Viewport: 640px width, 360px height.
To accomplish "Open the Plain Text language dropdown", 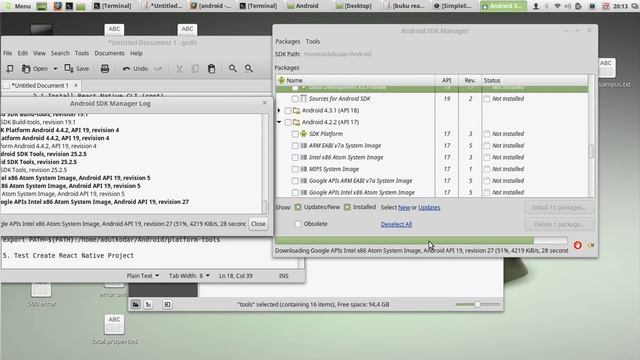I will click(x=143, y=276).
